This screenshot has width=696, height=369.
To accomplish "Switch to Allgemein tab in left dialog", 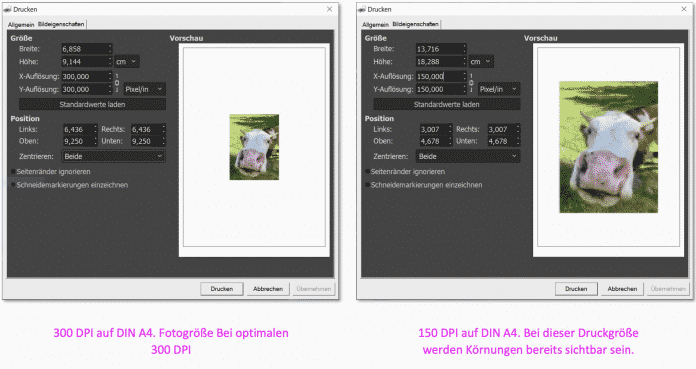I will click(x=21, y=25).
